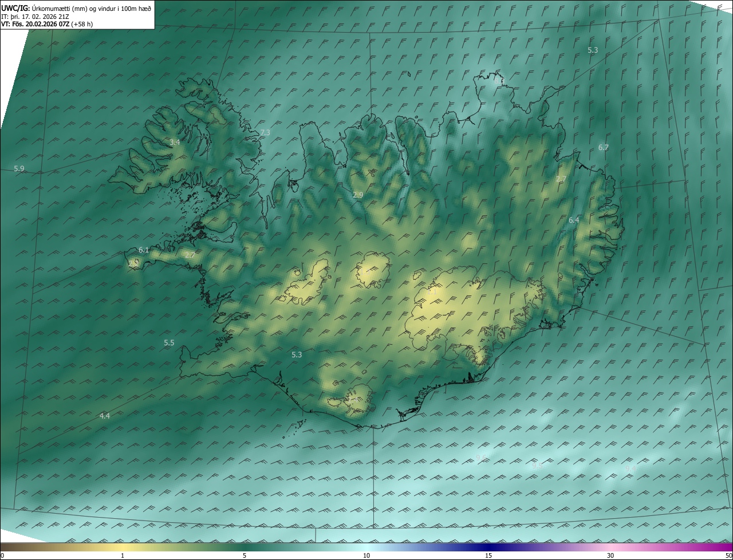Click the 15 tick on the color scale
Viewport: 733px width, 560px height.
(x=488, y=555)
